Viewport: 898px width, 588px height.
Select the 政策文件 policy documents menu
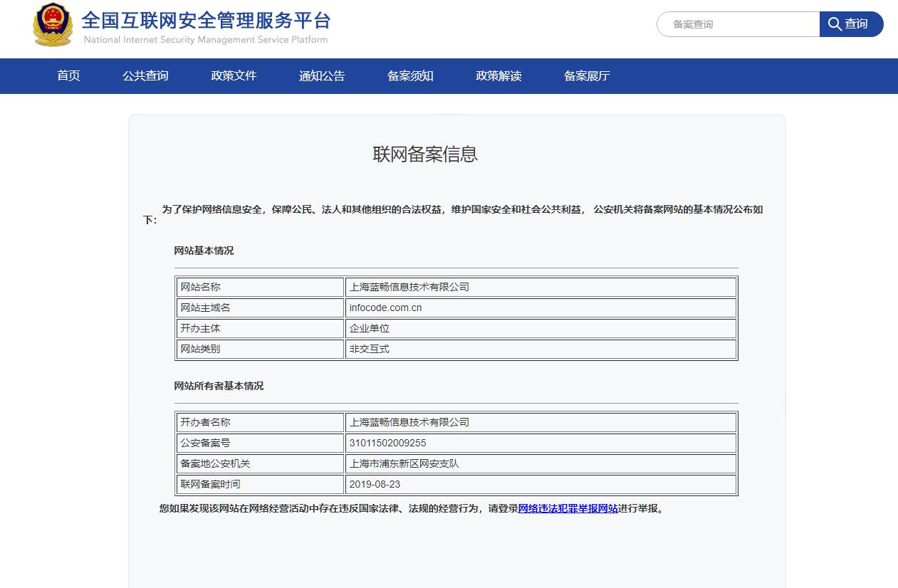234,76
